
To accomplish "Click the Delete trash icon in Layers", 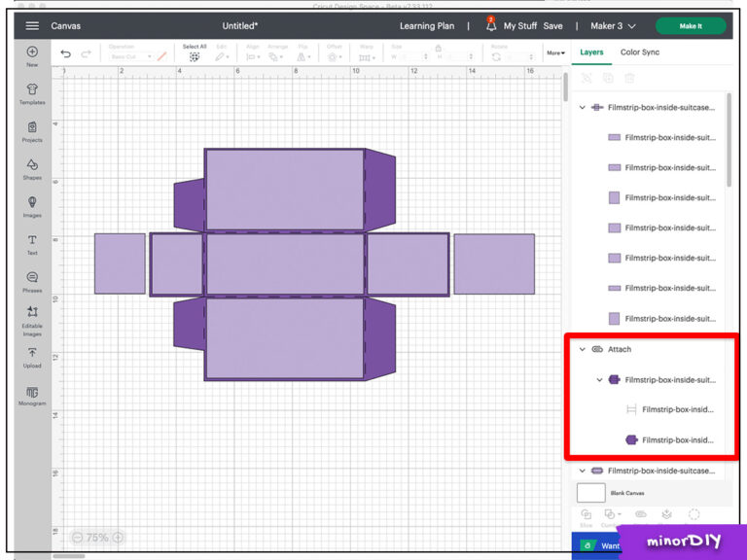I will (629, 78).
